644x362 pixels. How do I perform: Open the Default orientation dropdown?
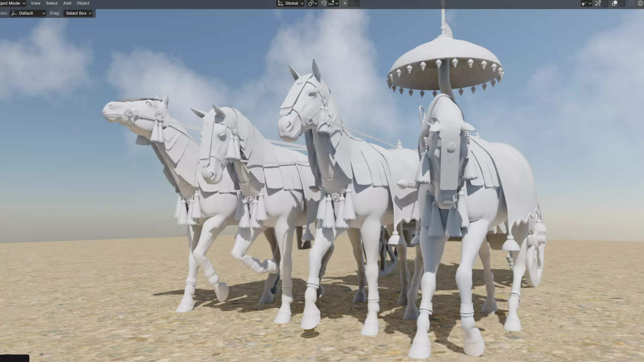point(28,13)
